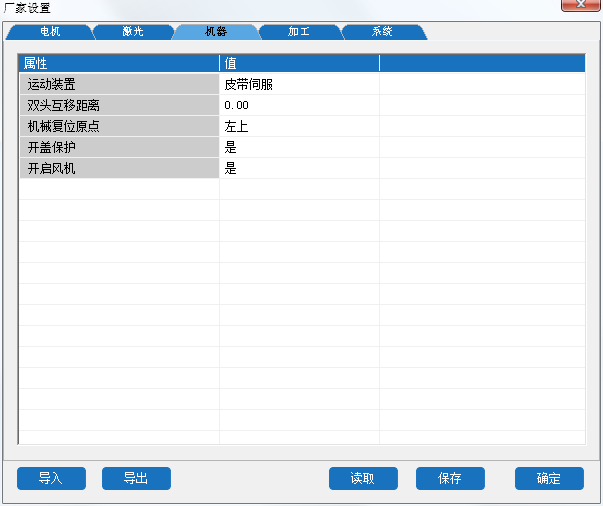Select the 机械复位原点 property row
Viewport: 603px width, 506px height.
tap(118, 127)
